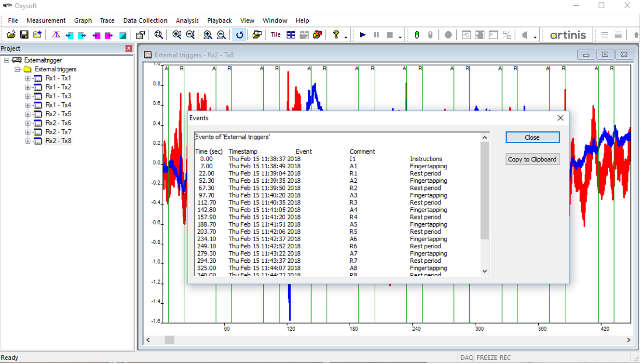Open the Data Collection menu

(x=145, y=21)
